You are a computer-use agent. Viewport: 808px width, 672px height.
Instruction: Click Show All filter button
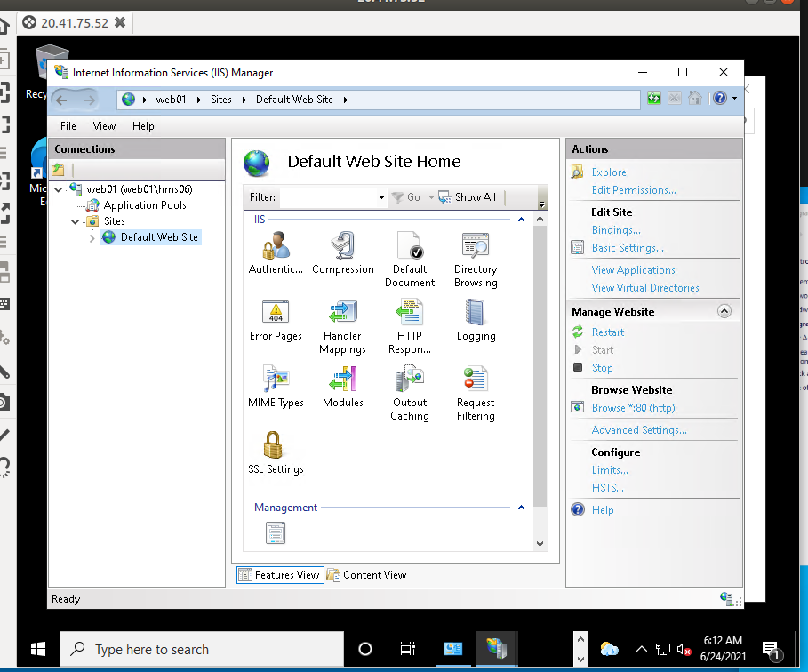(468, 197)
